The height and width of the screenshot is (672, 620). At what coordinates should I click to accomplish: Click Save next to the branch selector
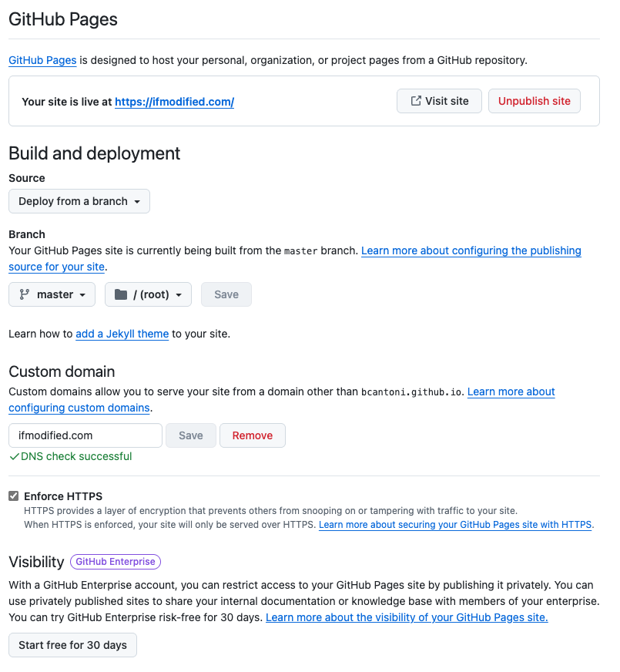coord(226,294)
